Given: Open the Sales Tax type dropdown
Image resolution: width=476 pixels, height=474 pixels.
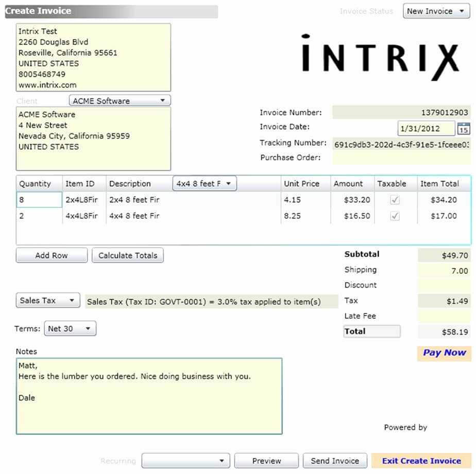Looking at the screenshot, I should click(48, 300).
